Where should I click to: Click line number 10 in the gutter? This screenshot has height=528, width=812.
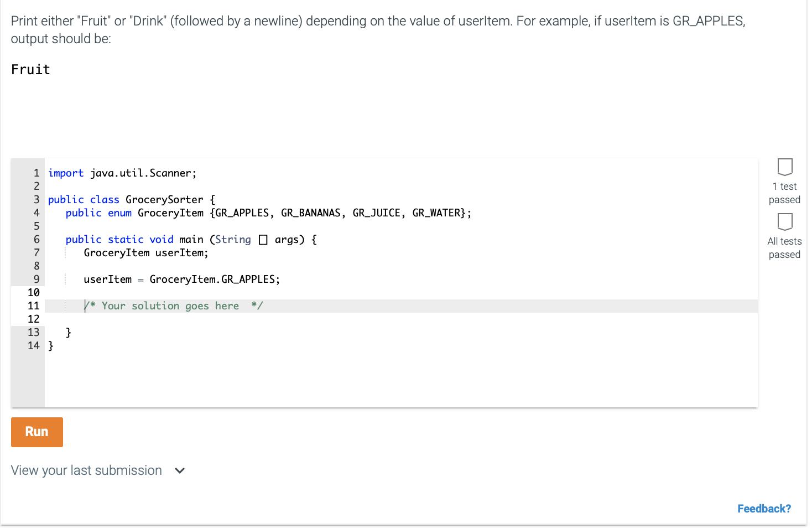coord(34,293)
